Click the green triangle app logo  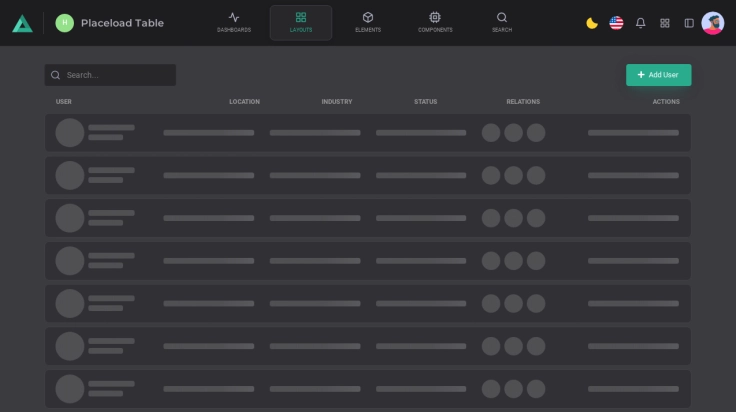22,23
